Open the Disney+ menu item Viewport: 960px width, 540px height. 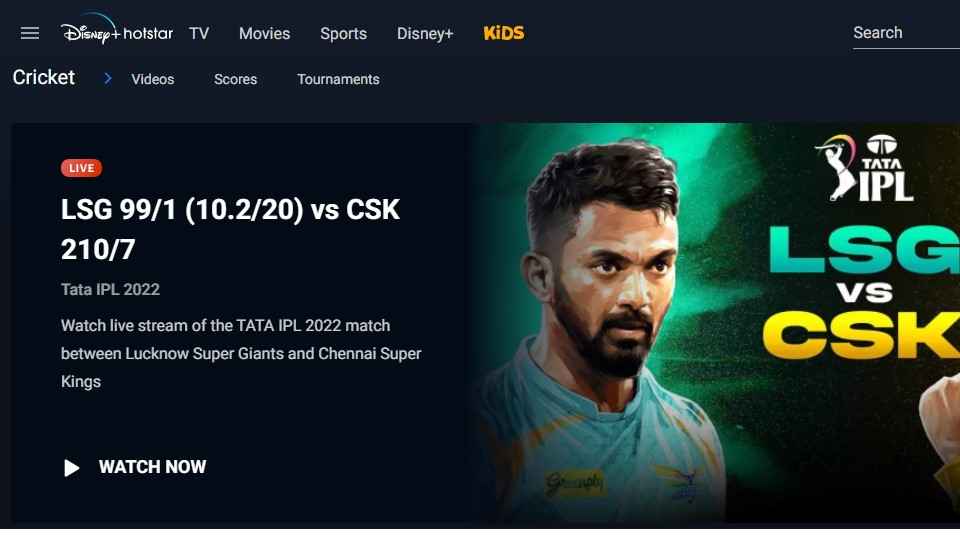[x=425, y=34]
